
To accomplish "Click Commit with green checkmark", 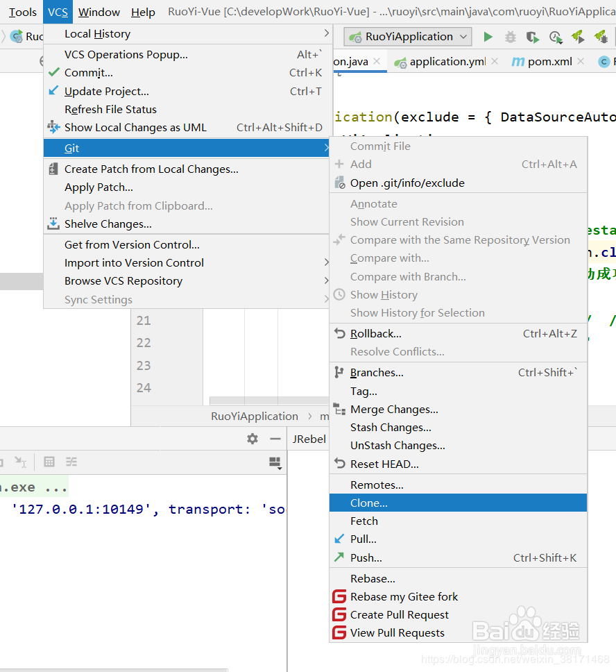I will click(188, 73).
